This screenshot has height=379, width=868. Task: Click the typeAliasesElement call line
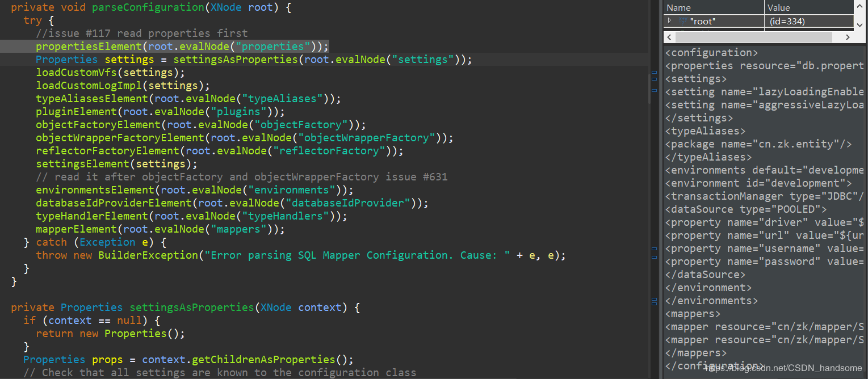[188, 99]
